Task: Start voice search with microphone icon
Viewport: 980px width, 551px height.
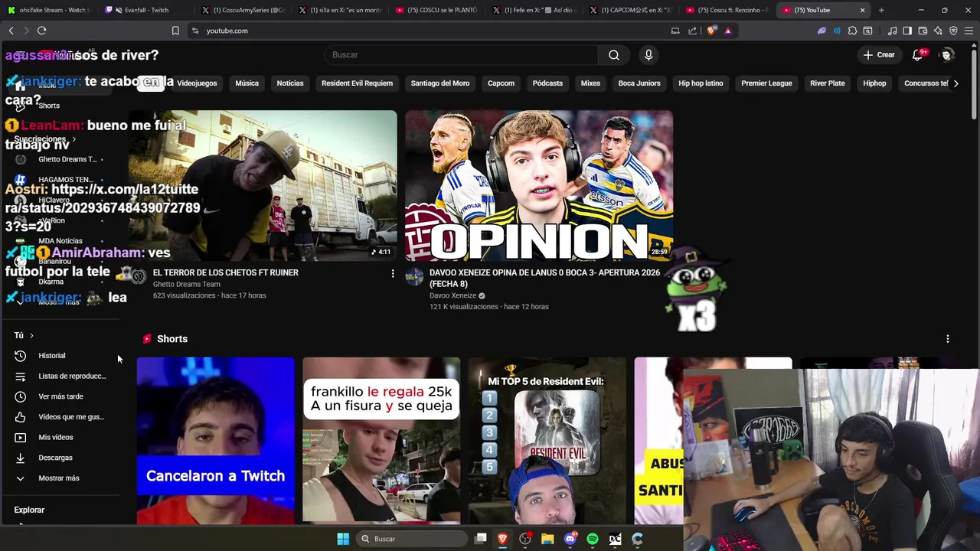Action: [648, 55]
